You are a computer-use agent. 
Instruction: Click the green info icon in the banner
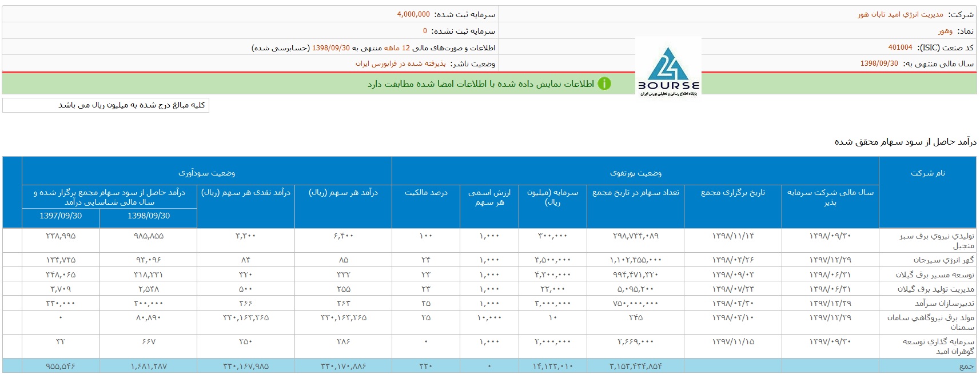[604, 83]
